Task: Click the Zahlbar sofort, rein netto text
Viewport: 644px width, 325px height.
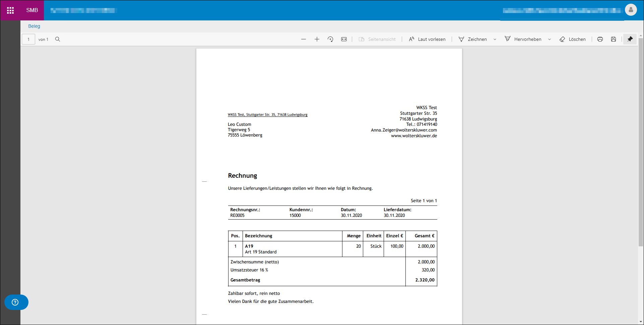Action: tap(254, 294)
